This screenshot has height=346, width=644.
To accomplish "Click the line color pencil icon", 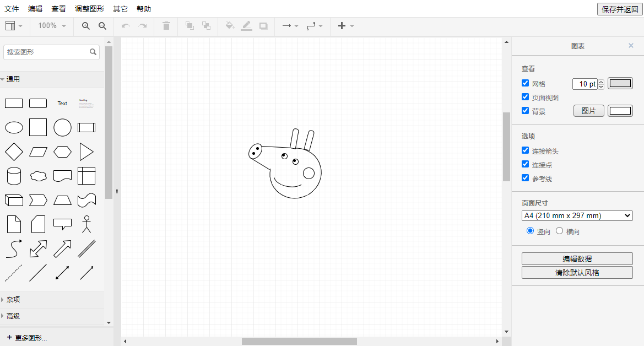I will click(x=246, y=26).
